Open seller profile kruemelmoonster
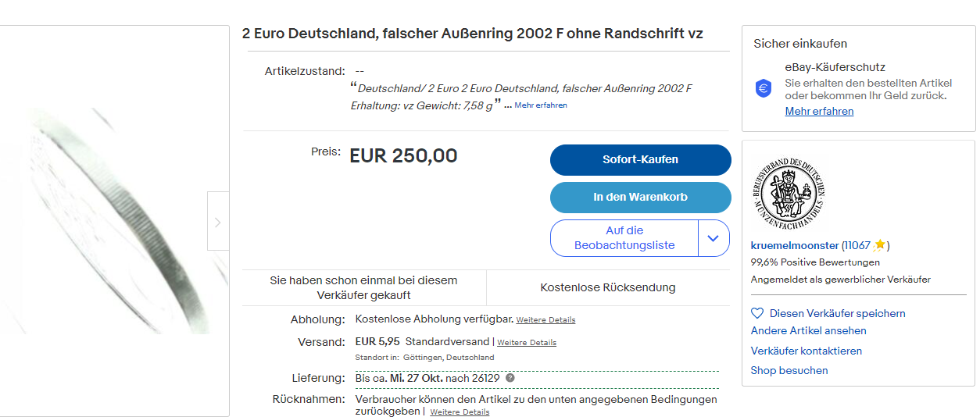Image resolution: width=980 pixels, height=417 pixels. point(795,245)
